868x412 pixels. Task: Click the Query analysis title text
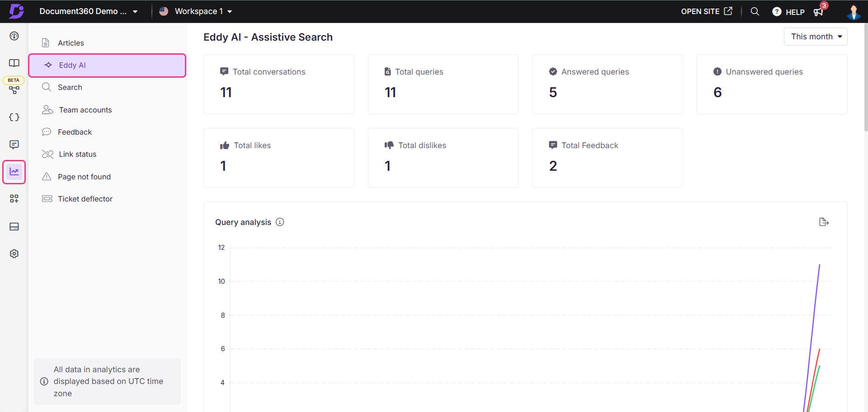coord(243,222)
